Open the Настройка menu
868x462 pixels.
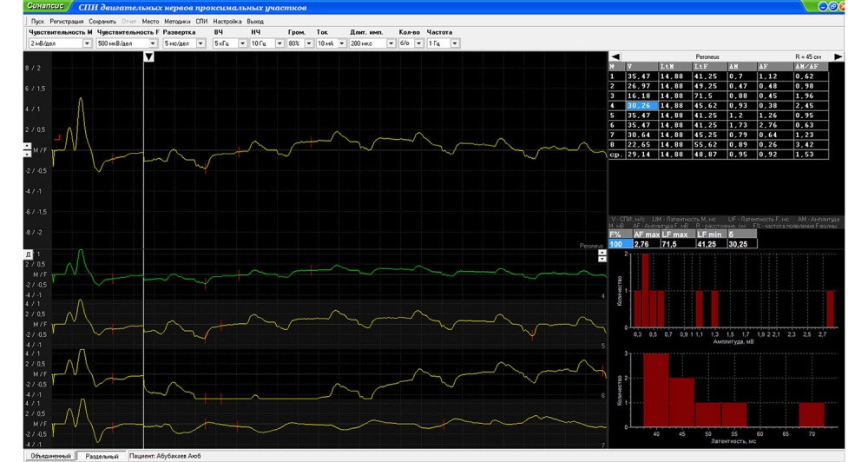coord(227,20)
